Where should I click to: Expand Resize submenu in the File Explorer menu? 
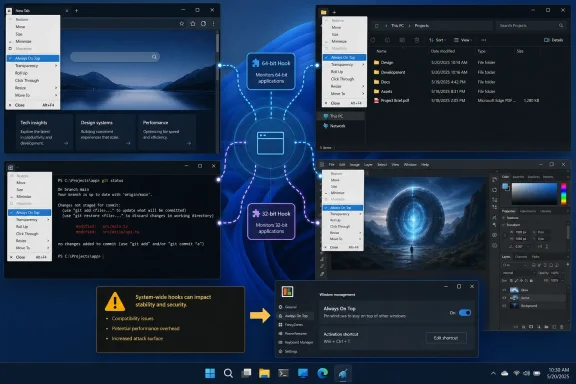click(345, 86)
